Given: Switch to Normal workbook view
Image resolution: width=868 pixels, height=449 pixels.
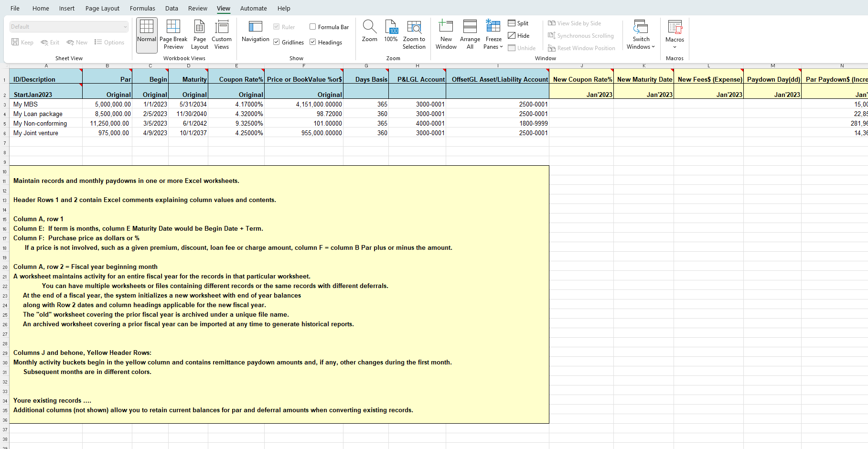Looking at the screenshot, I should [147, 35].
